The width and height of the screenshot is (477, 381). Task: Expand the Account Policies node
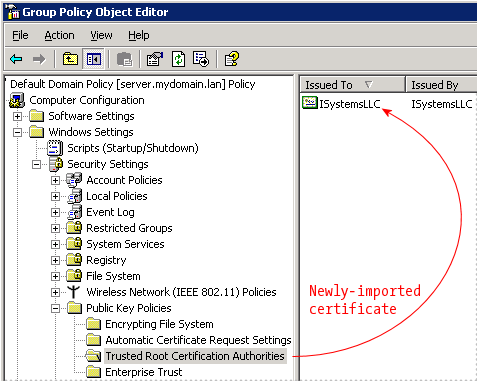pos(55,180)
